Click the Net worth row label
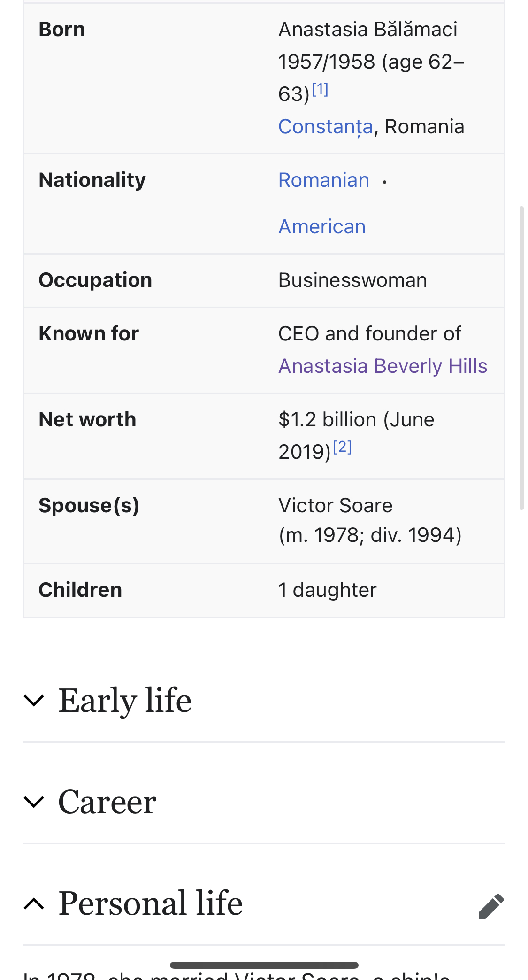528x980 pixels. [x=87, y=420]
